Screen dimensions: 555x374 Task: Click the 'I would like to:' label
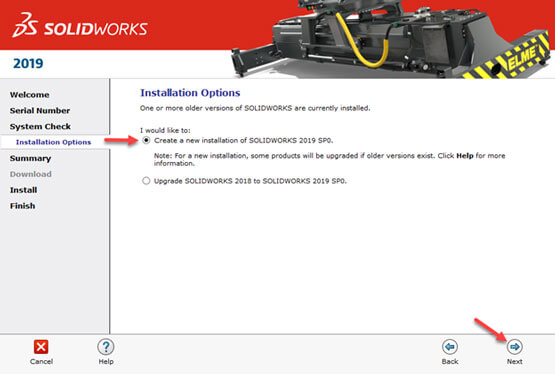[165, 130]
